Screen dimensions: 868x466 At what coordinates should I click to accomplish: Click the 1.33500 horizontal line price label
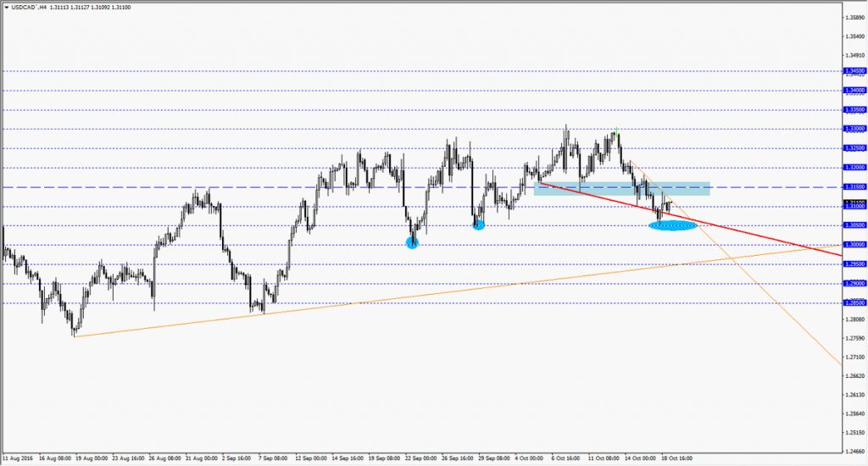854,109
